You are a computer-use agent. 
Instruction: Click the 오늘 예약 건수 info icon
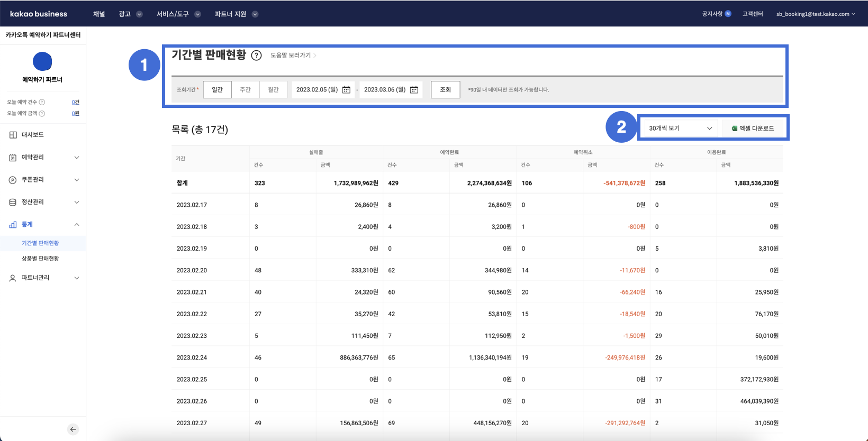click(42, 102)
